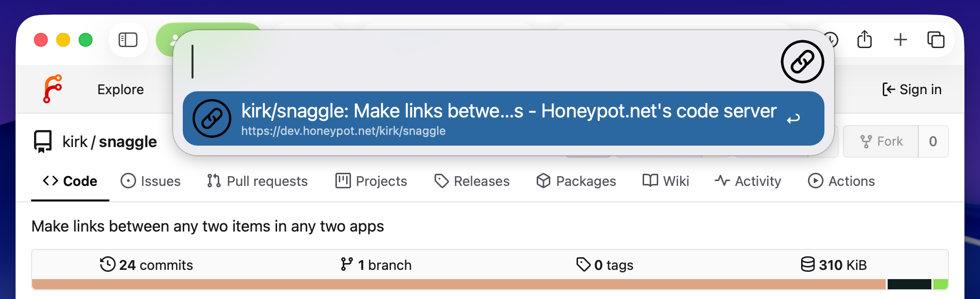
Task: Click the link icon in the suggestion row
Action: (x=212, y=118)
